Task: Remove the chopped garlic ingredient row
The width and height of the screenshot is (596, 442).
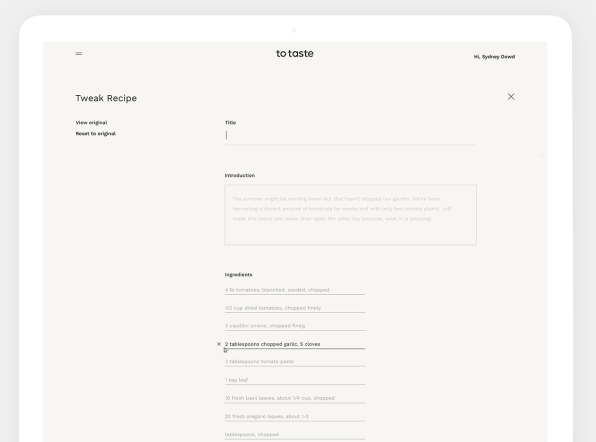Action: pos(219,344)
